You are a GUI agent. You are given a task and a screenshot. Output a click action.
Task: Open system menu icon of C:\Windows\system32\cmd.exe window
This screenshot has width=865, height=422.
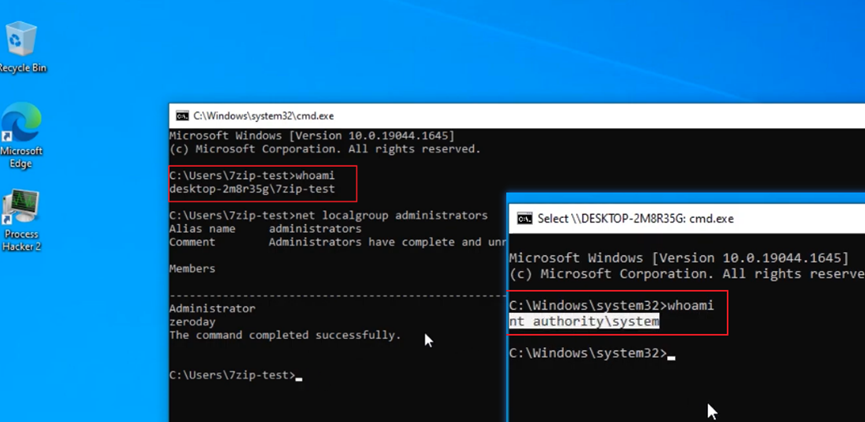click(181, 116)
